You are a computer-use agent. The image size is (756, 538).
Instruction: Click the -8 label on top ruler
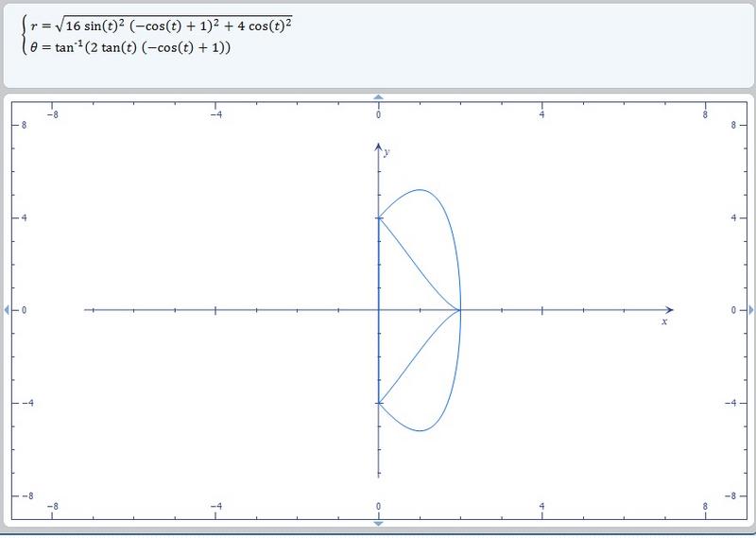51,114
